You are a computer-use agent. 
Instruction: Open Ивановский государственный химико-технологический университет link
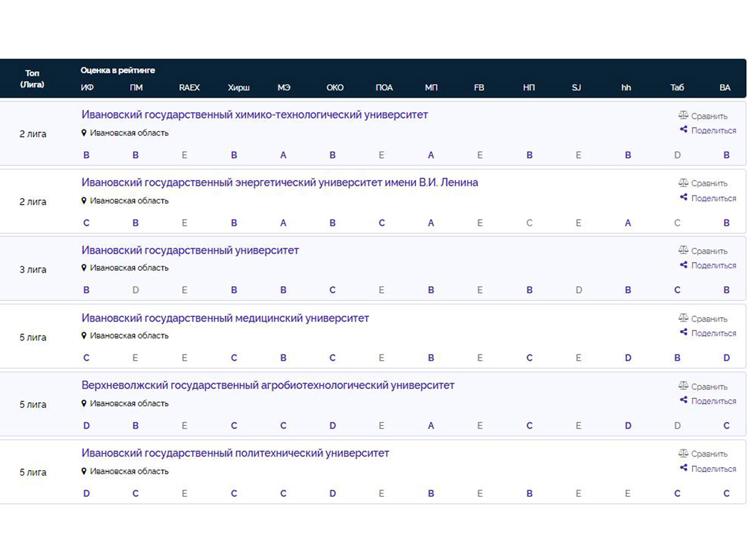254,115
